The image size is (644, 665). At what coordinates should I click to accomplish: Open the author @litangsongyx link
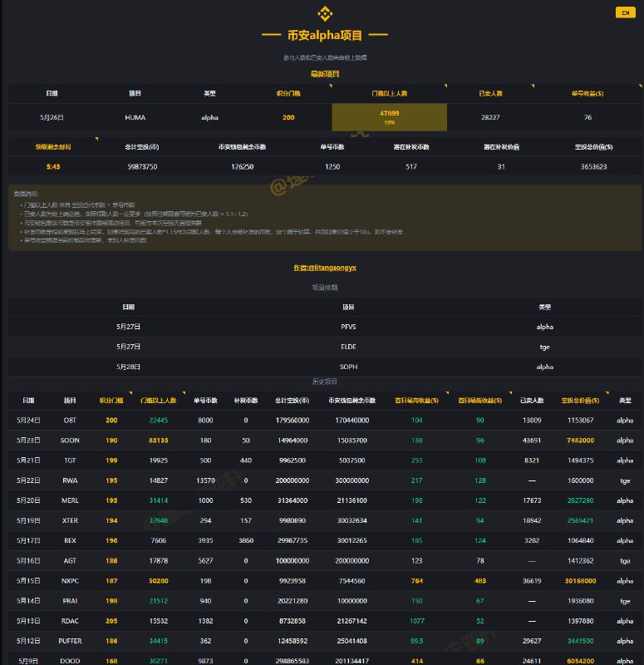pos(325,268)
